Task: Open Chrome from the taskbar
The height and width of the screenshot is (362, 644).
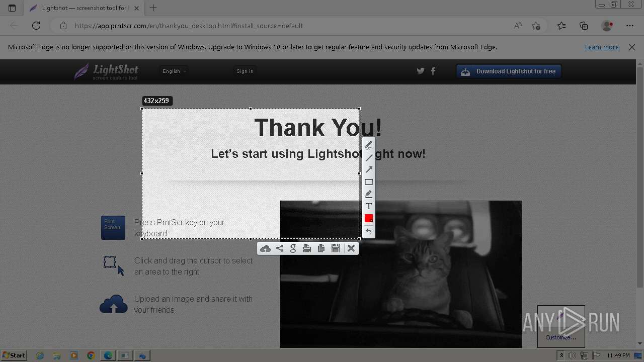Action: tap(91, 355)
